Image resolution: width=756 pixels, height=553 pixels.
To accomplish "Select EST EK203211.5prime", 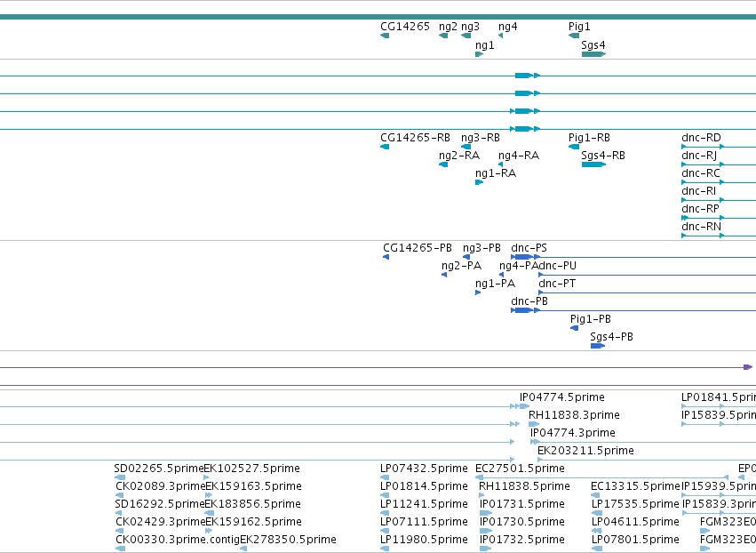I will click(x=585, y=451).
